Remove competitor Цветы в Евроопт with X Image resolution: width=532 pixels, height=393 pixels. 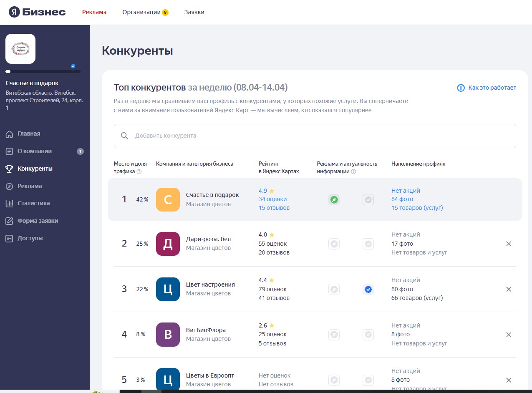(509, 380)
